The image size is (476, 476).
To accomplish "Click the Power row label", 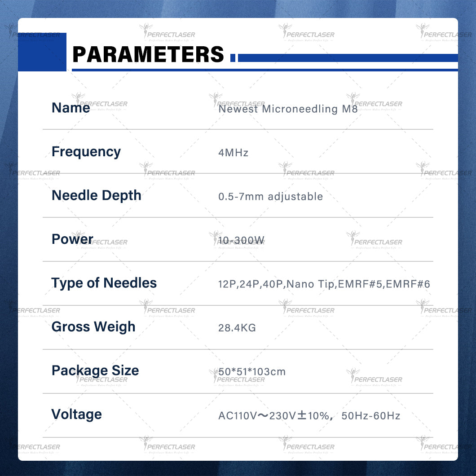I will [72, 239].
